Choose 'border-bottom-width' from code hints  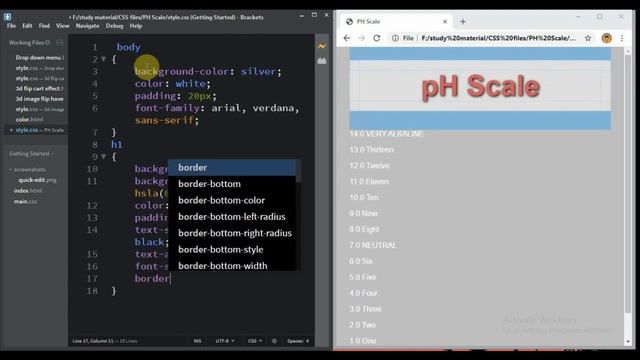pyautogui.click(x=232, y=265)
